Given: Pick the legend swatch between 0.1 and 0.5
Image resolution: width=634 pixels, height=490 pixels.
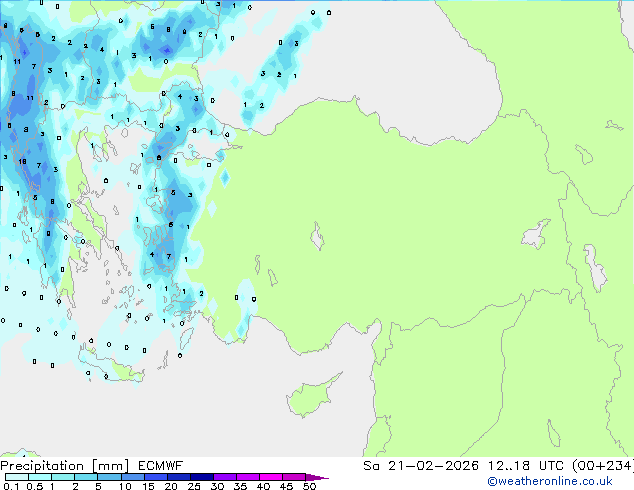Looking at the screenshot, I should pos(17,477).
